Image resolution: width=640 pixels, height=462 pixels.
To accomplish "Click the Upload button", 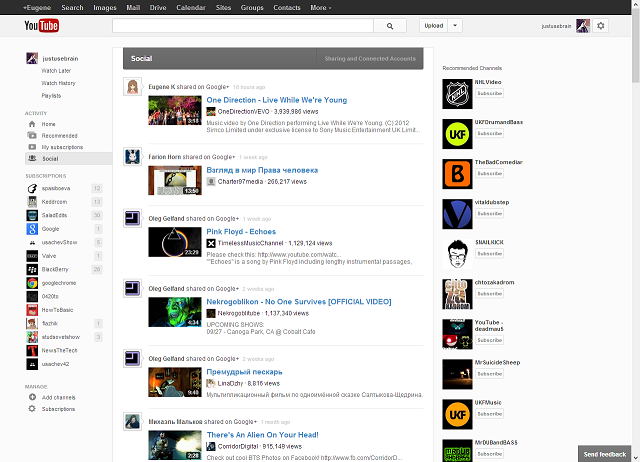I will pos(433,26).
